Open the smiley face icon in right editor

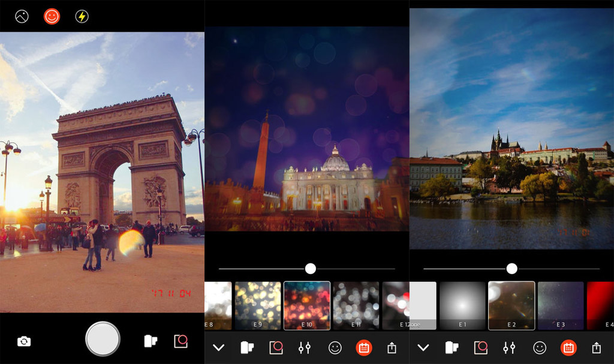(540, 348)
